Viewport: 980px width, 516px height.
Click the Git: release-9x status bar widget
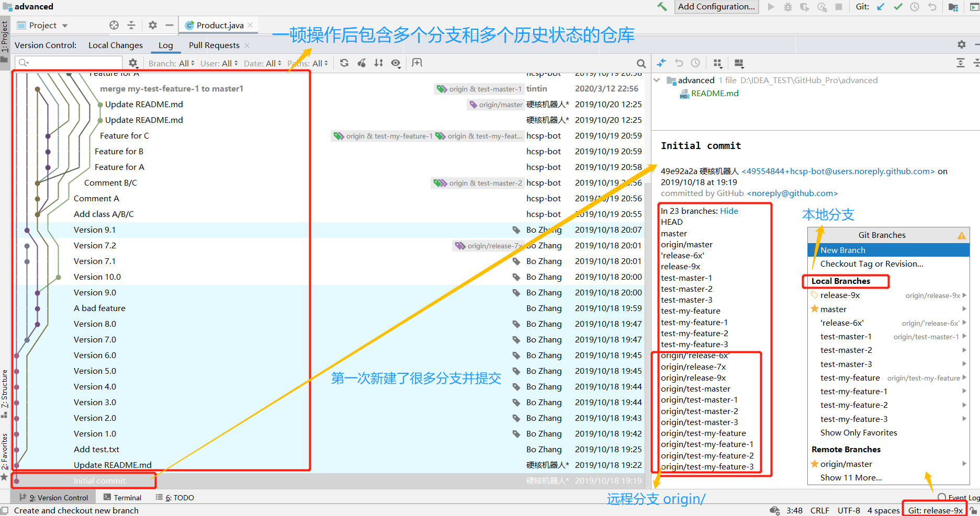[935, 510]
